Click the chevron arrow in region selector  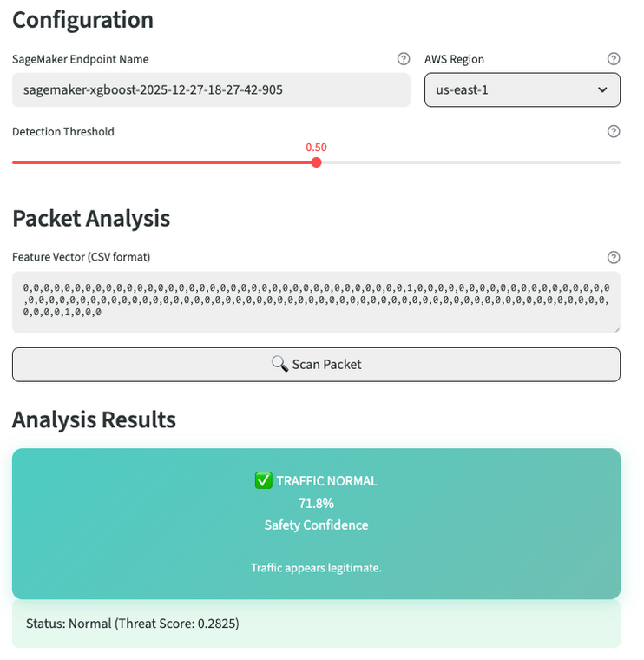[603, 89]
